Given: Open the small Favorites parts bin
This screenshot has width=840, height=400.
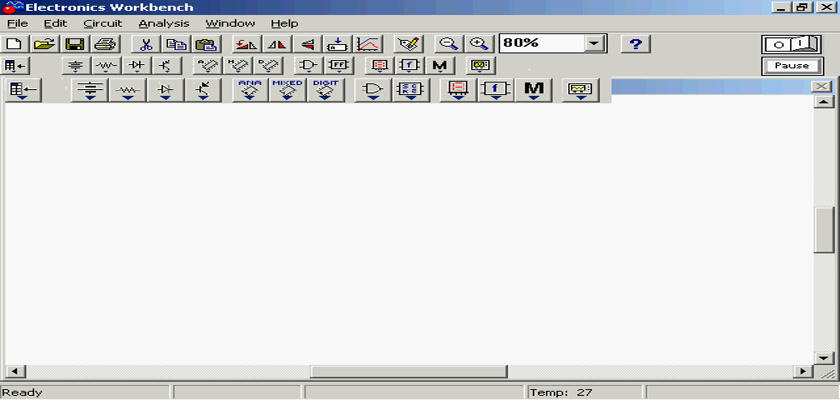Looking at the screenshot, I should pos(15,66).
